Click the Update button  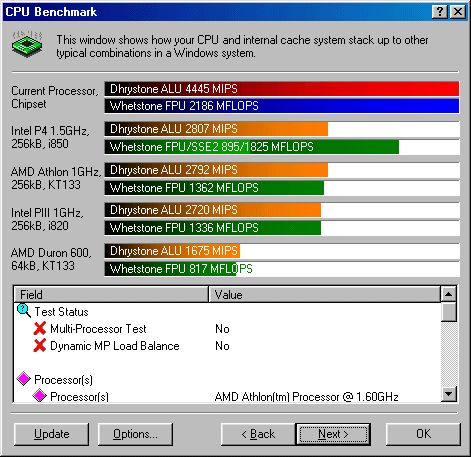[x=52, y=434]
